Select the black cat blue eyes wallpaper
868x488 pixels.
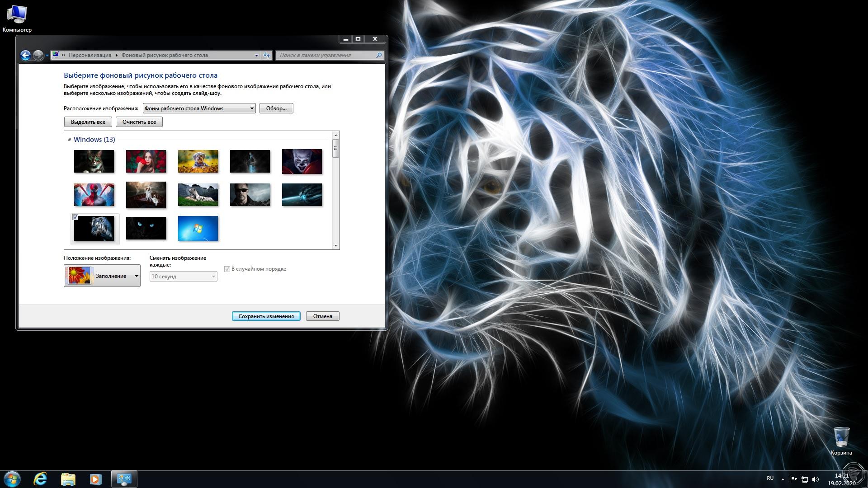point(146,228)
